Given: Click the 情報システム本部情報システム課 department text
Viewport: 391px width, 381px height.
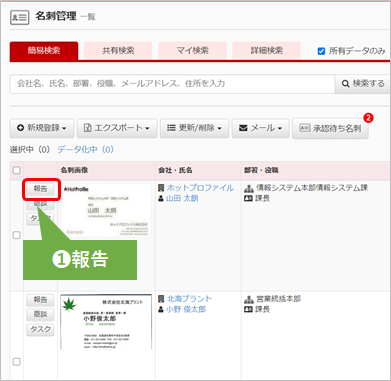Looking at the screenshot, I should tap(312, 188).
